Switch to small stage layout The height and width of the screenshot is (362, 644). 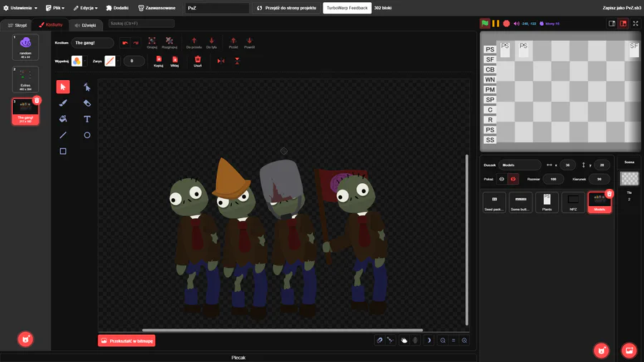click(x=612, y=24)
